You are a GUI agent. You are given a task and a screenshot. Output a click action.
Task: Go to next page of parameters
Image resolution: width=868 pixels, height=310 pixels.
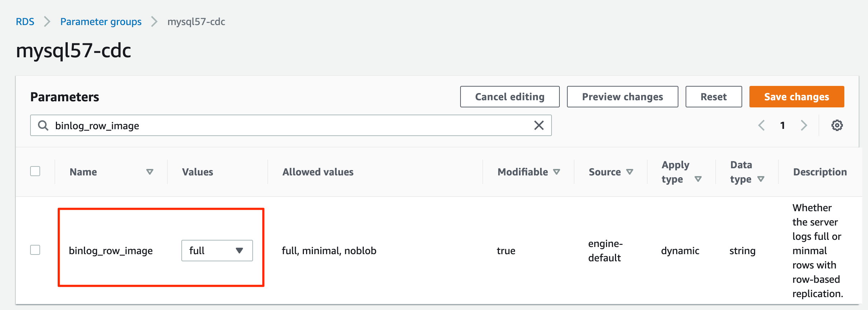(804, 125)
